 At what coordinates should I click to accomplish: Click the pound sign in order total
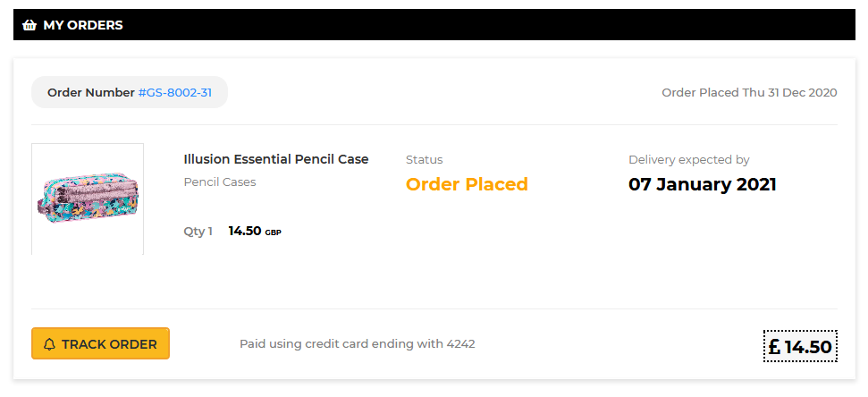pyautogui.click(x=774, y=347)
